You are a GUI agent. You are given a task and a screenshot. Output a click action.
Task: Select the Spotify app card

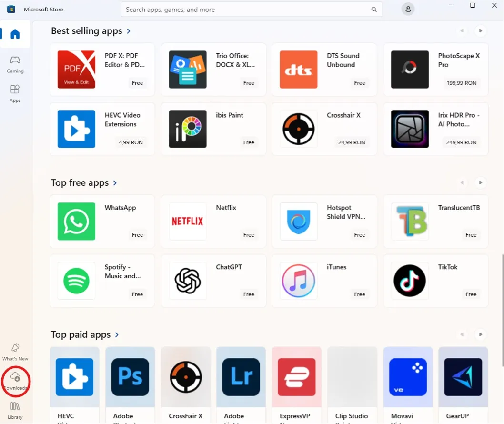102,281
